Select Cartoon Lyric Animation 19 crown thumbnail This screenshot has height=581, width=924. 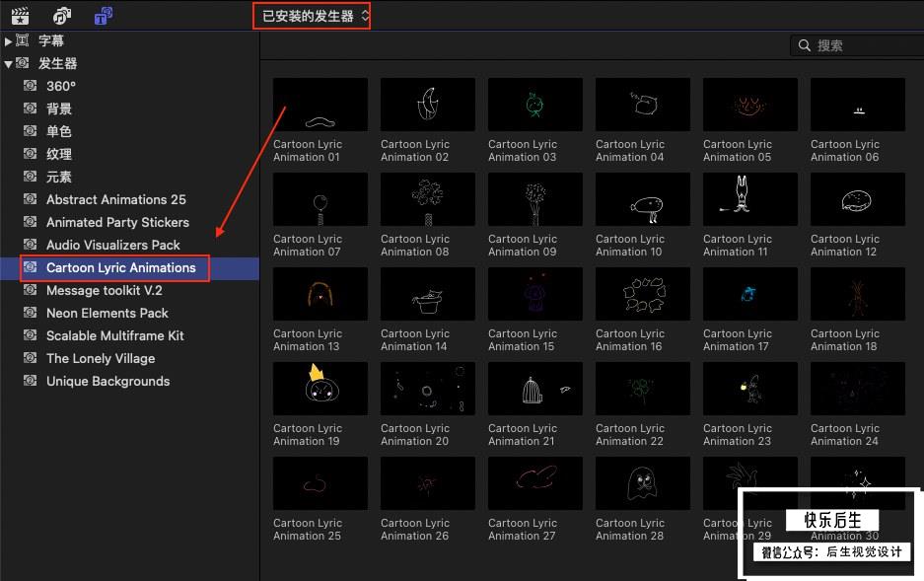coord(320,389)
